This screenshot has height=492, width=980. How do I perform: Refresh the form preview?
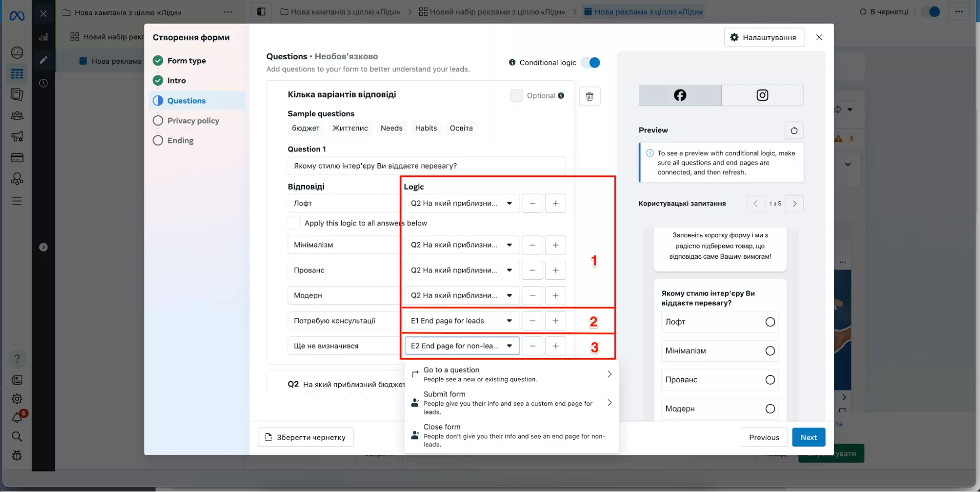[x=794, y=130]
